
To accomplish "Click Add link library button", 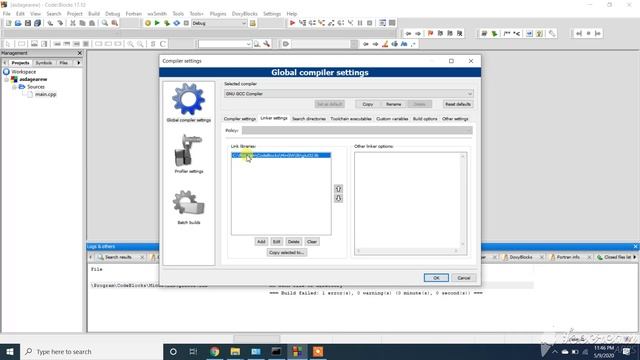I will 261,242.
